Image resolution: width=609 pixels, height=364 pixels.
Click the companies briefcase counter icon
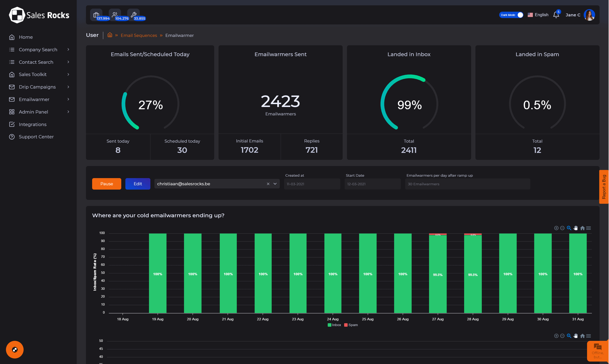96,15
